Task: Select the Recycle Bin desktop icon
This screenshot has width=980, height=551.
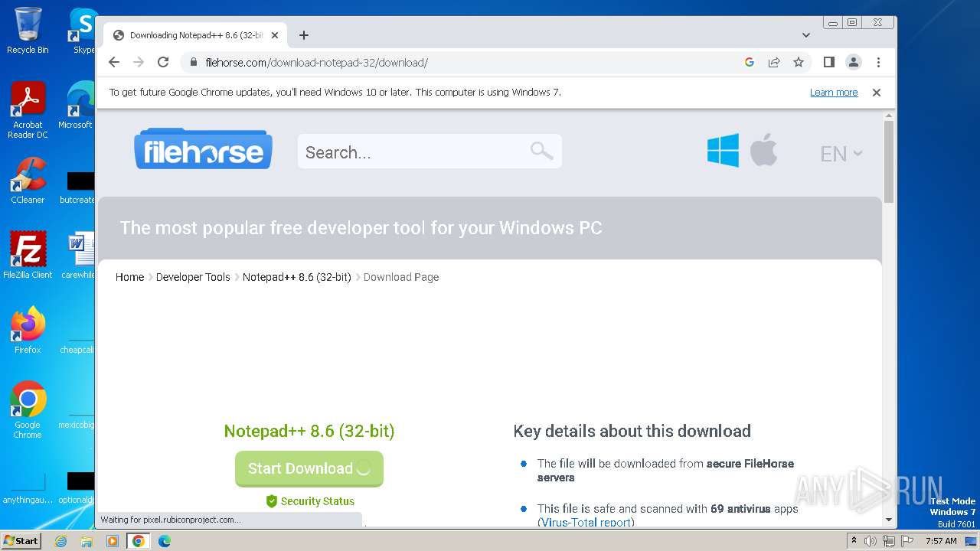Action: click(x=28, y=31)
